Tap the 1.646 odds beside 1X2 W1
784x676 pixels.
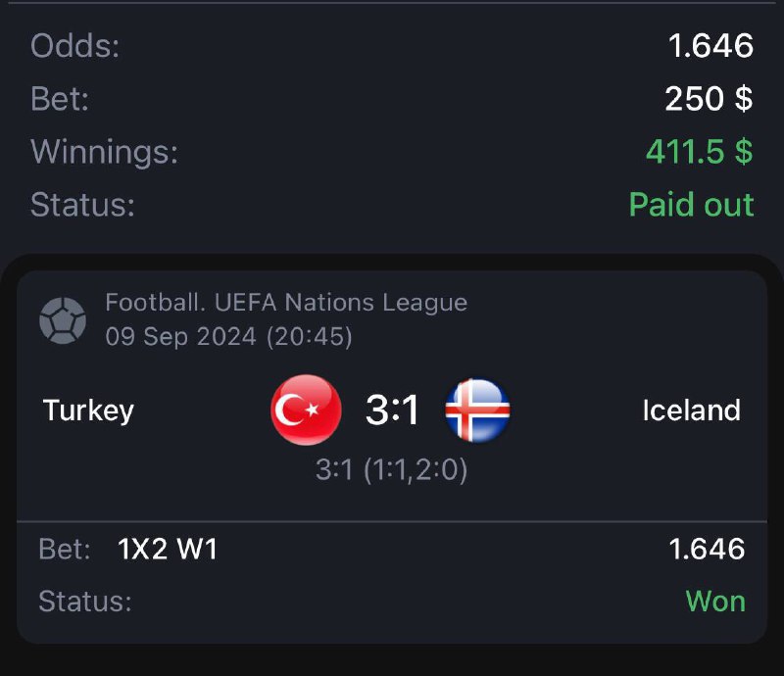click(707, 549)
